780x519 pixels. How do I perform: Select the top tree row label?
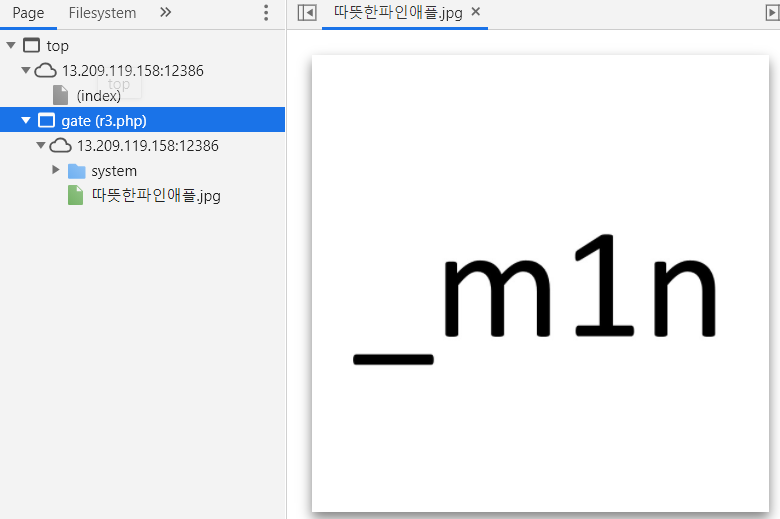[58, 46]
